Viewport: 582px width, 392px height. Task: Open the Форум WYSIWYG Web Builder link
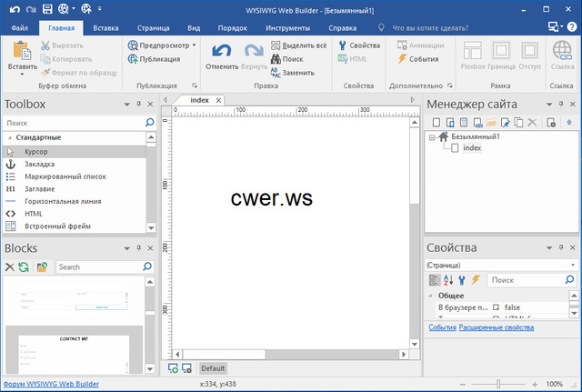tap(50, 385)
